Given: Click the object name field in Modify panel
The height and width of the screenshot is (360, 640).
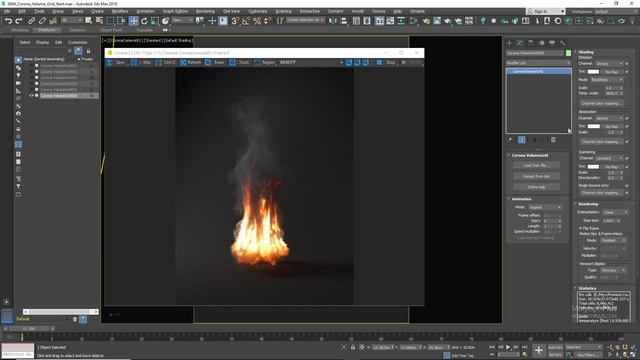Looking at the screenshot, I should (535, 53).
